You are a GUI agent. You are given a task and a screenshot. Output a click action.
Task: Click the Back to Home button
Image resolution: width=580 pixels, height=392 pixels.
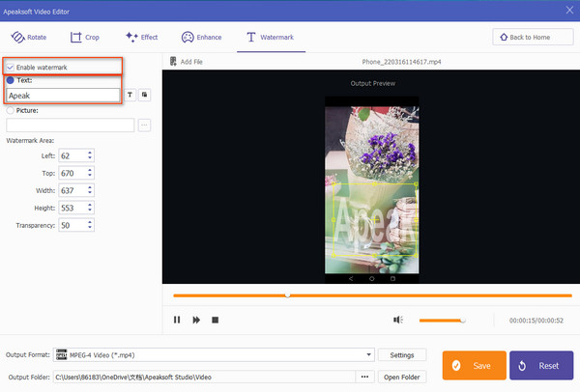533,37
